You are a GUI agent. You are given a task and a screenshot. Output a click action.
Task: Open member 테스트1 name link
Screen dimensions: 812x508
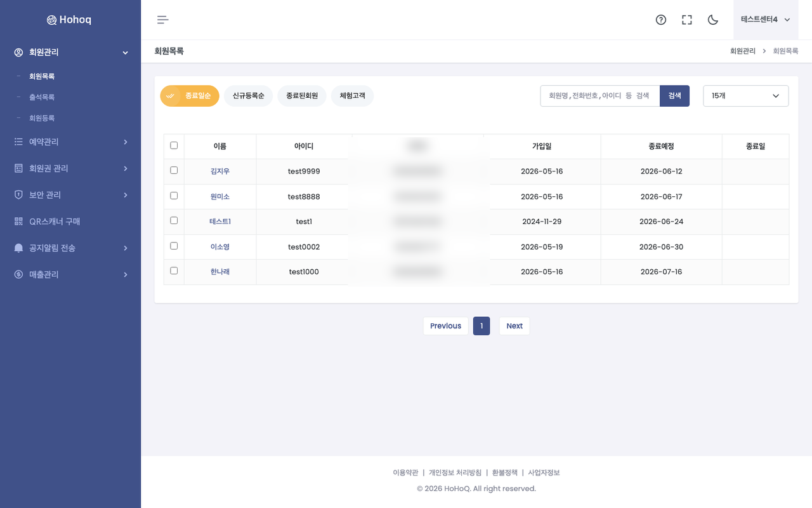tap(220, 222)
